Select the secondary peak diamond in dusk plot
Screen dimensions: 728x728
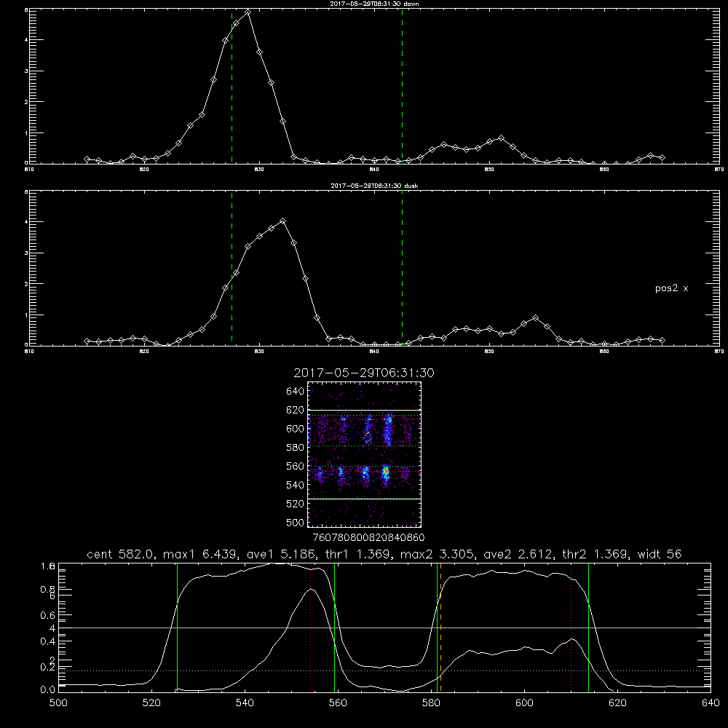535,318
